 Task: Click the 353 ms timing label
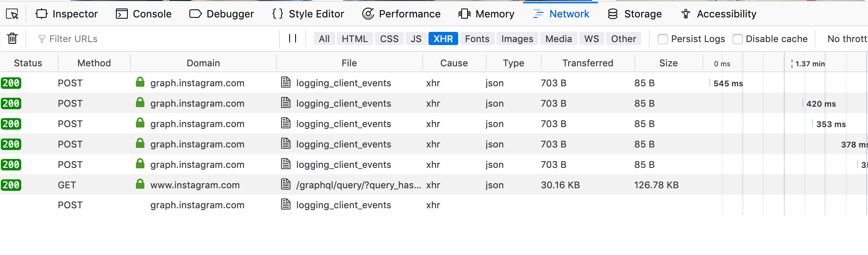831,124
